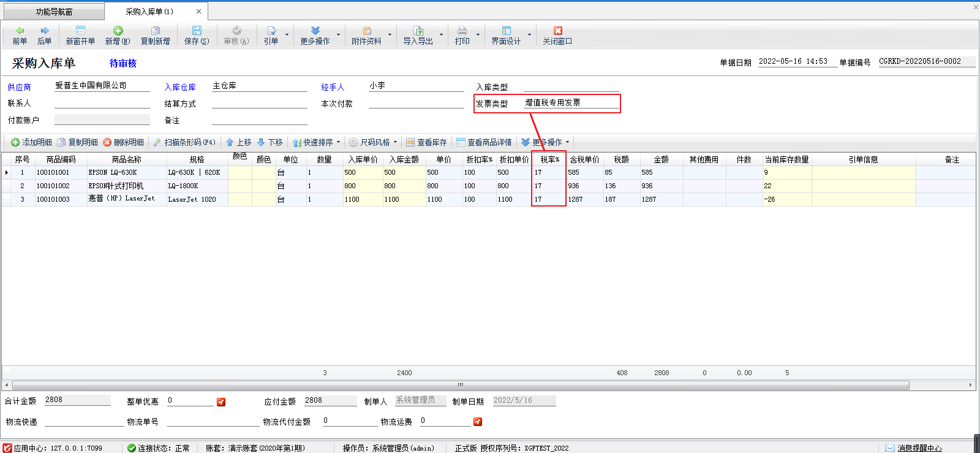This screenshot has width=980, height=453.
Task: Open 查看库存 inventory view
Action: click(x=426, y=142)
